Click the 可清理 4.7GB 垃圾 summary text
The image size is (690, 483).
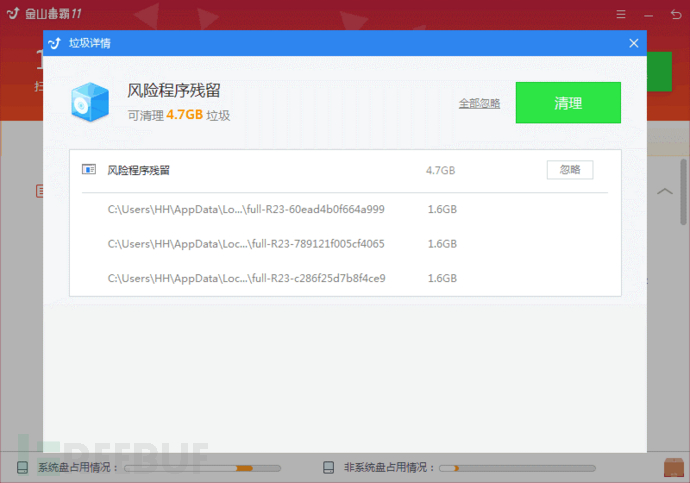[179, 115]
